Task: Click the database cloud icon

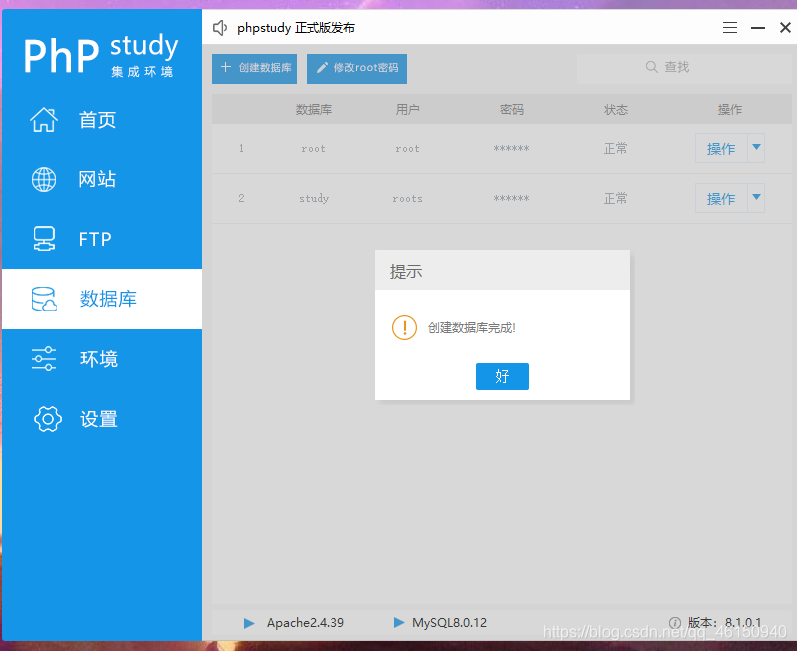Action: [44, 299]
